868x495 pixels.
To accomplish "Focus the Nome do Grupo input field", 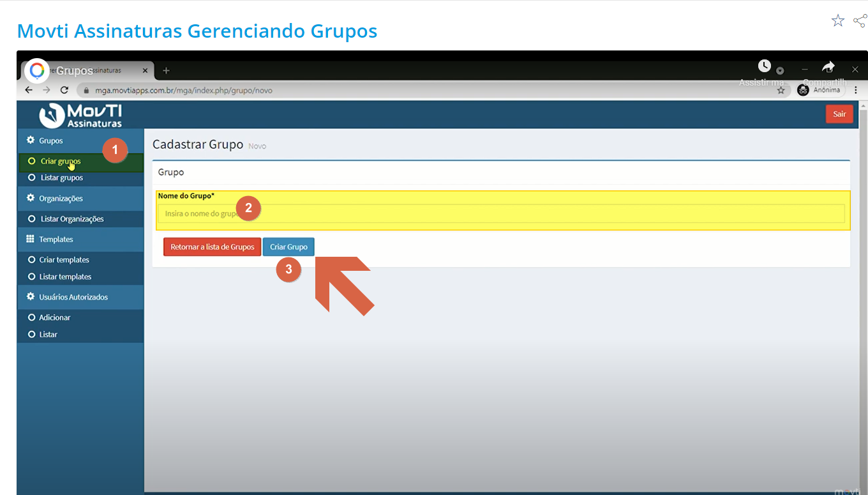I will coord(502,213).
